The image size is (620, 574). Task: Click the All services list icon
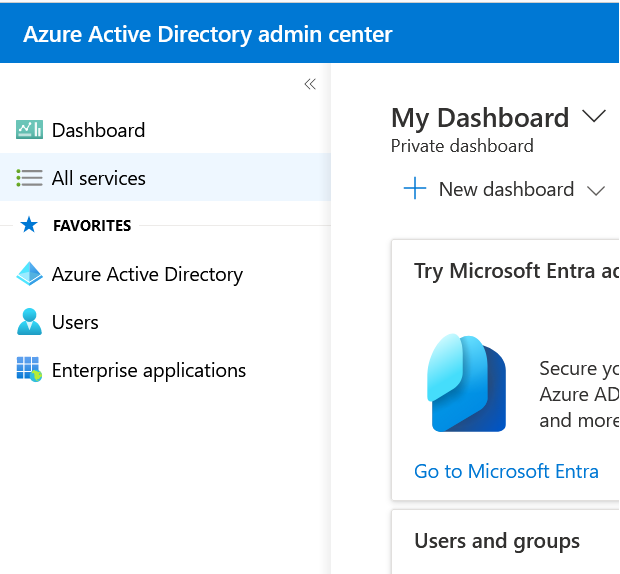(29, 178)
